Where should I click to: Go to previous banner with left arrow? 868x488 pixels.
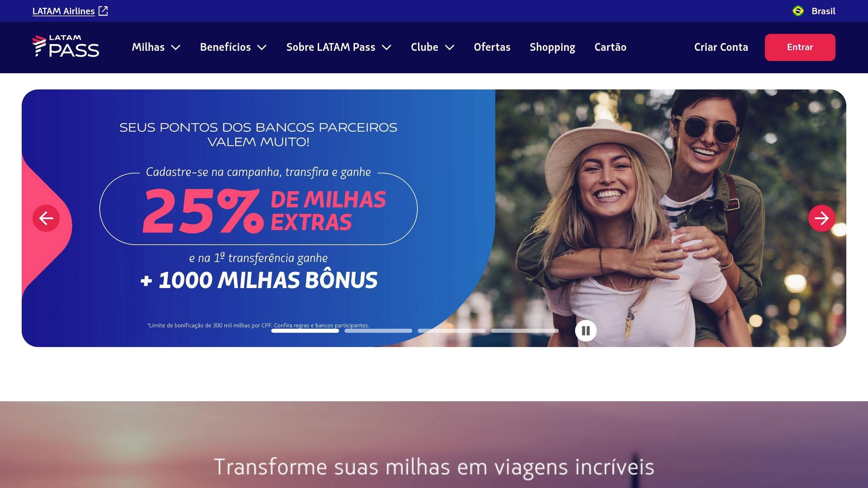[46, 218]
